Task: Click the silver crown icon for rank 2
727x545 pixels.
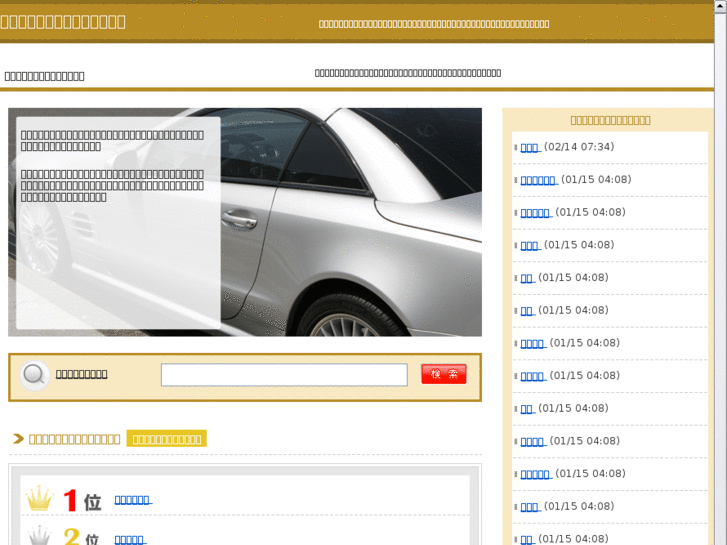Action: coord(39,537)
